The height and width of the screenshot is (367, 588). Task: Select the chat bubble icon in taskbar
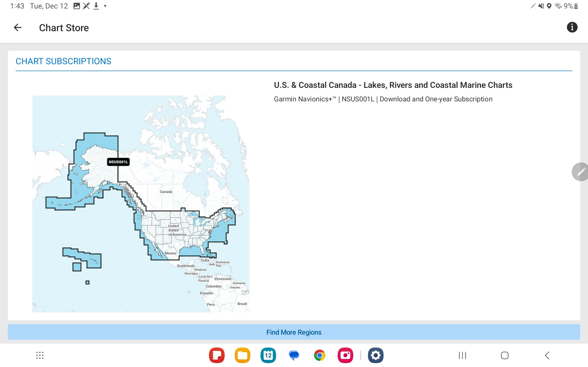click(x=294, y=355)
